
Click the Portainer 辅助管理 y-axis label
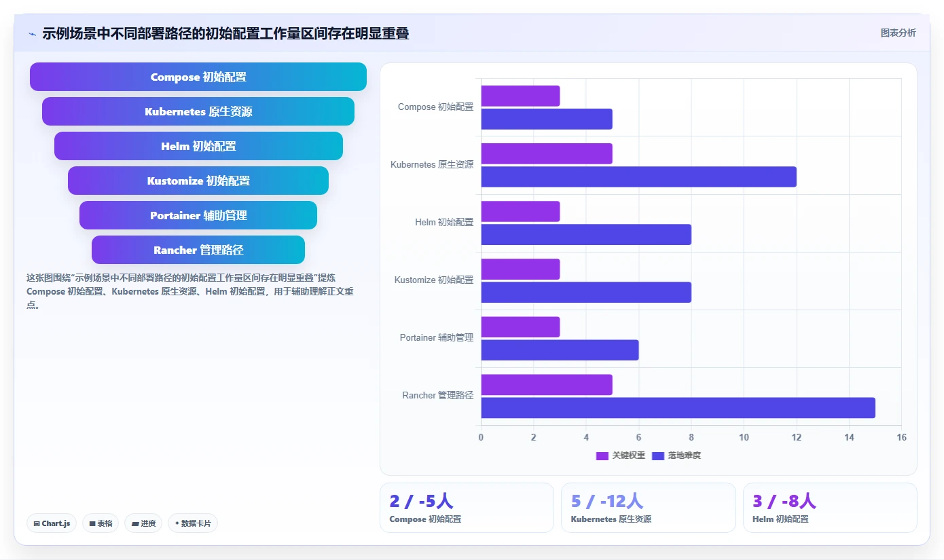[437, 338]
